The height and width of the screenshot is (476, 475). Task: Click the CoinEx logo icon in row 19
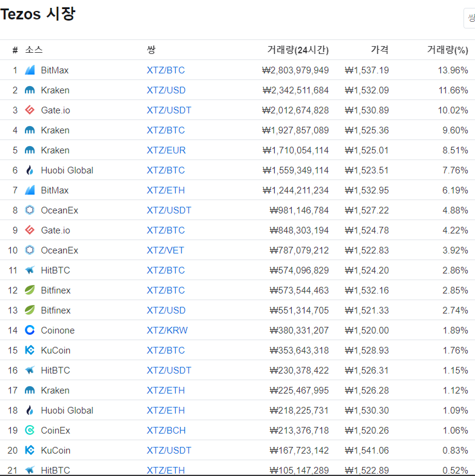[30, 431]
